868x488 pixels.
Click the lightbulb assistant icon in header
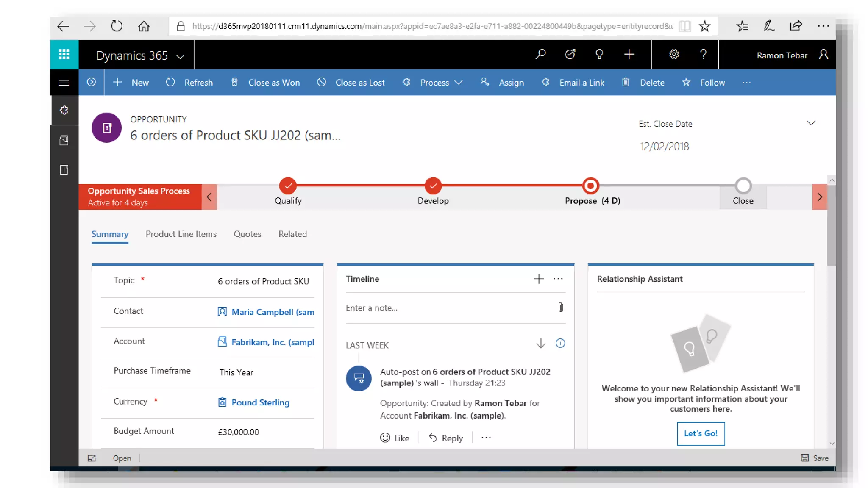pyautogui.click(x=599, y=54)
